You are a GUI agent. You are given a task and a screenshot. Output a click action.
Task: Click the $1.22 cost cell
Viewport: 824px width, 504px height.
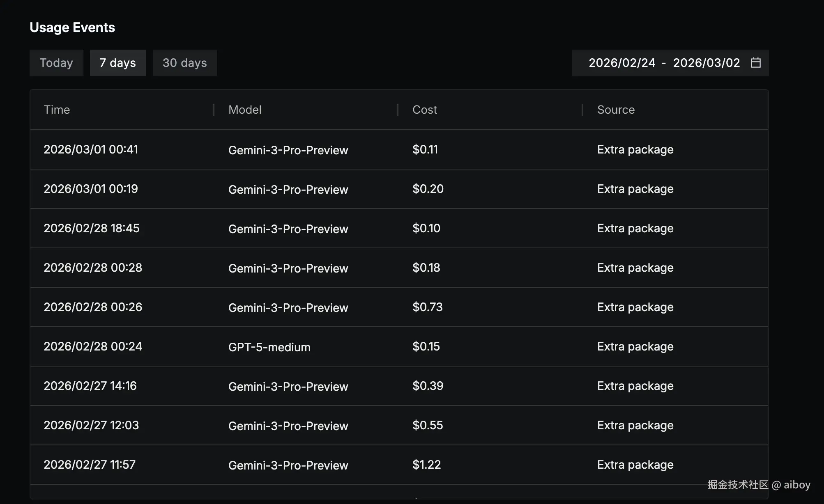(x=426, y=465)
